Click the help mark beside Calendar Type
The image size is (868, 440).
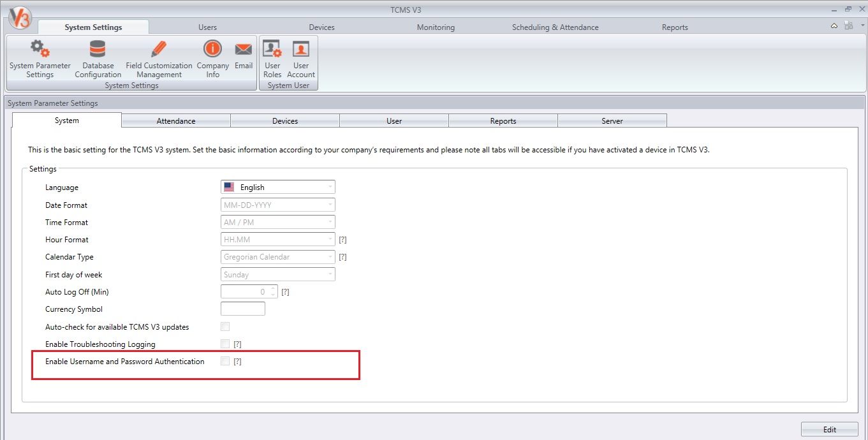tap(342, 257)
